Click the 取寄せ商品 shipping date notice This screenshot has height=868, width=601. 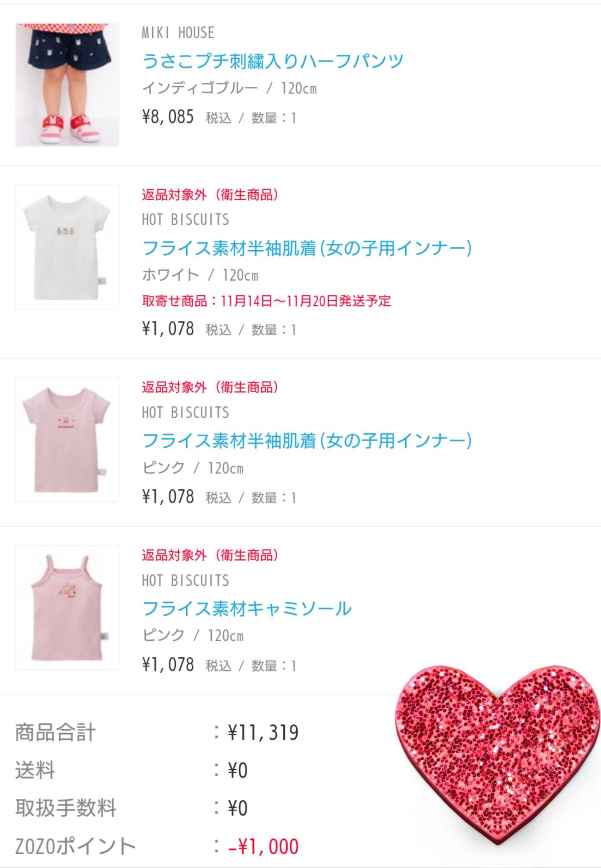tap(266, 301)
